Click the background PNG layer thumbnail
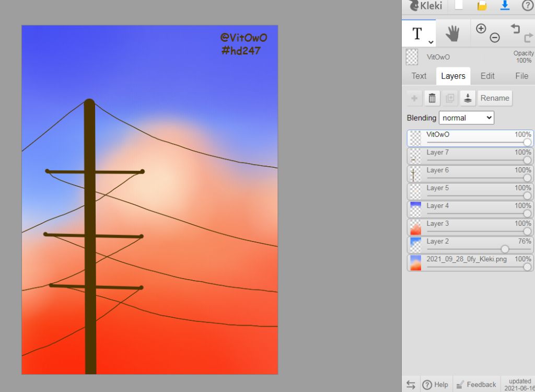The width and height of the screenshot is (535, 392). [x=415, y=262]
